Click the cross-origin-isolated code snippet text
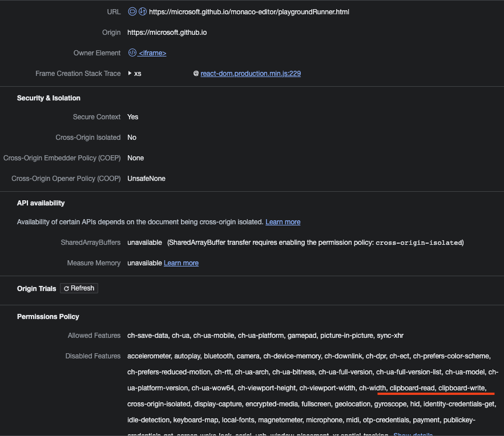Viewport: 504px width, 436px height. (x=418, y=242)
